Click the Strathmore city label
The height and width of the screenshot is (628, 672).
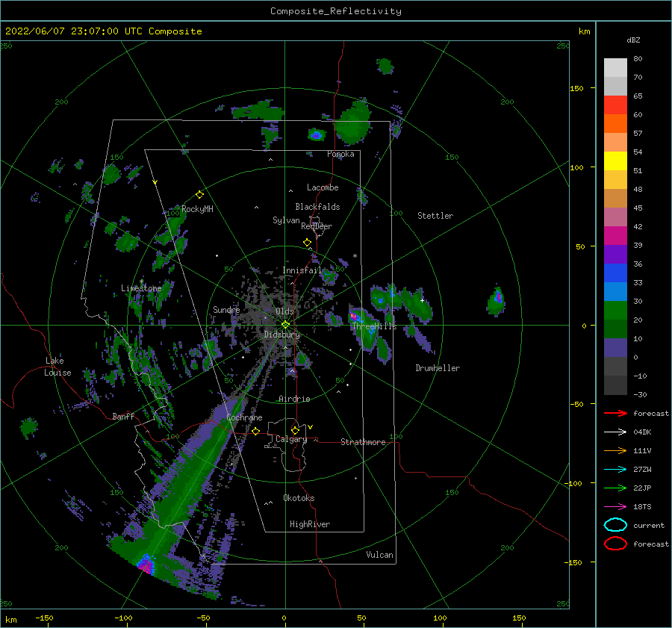click(x=363, y=442)
